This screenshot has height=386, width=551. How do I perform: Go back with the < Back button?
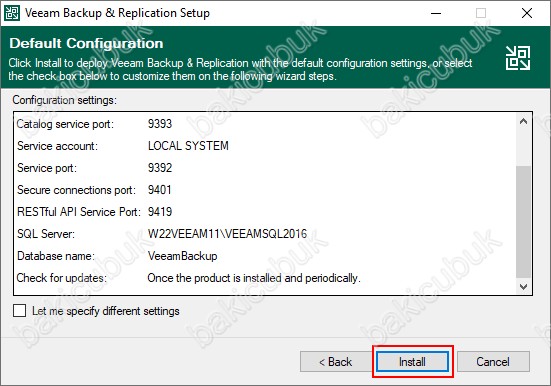(336, 362)
